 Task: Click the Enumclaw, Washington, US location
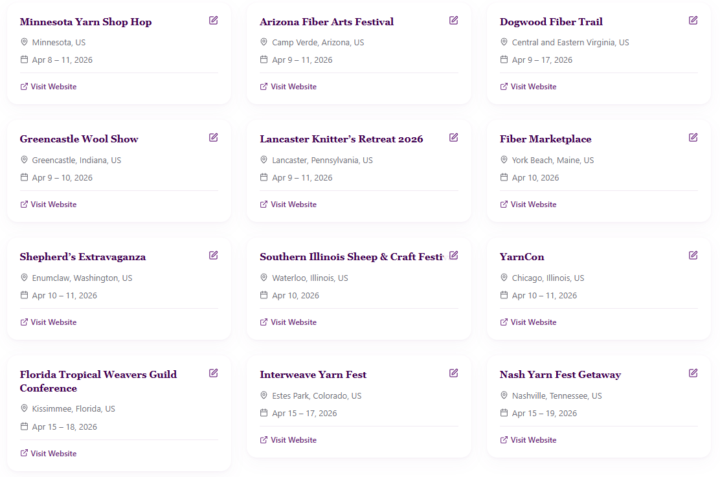click(x=82, y=278)
